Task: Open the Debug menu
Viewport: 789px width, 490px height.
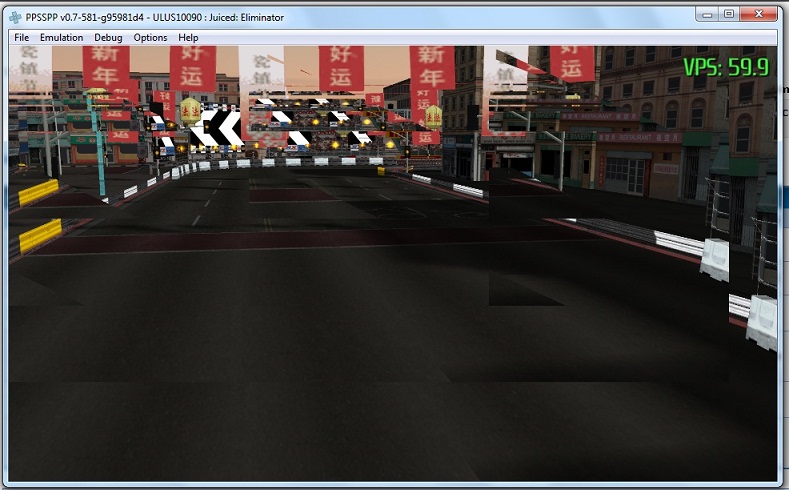Action: click(x=108, y=37)
